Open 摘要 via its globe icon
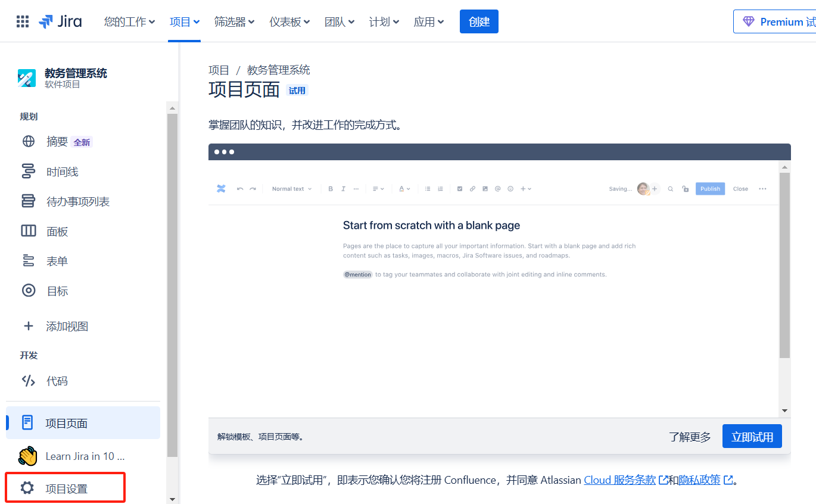816x504 pixels. (28, 141)
